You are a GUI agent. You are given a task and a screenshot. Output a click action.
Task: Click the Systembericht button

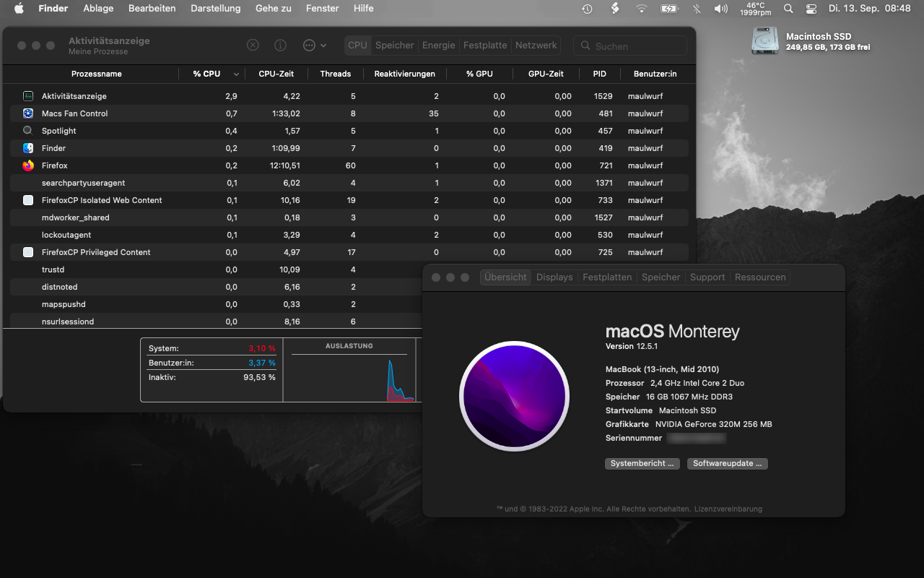coord(642,464)
